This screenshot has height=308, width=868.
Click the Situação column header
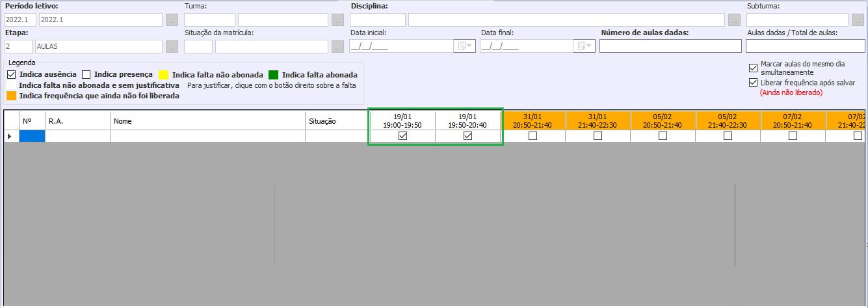337,120
